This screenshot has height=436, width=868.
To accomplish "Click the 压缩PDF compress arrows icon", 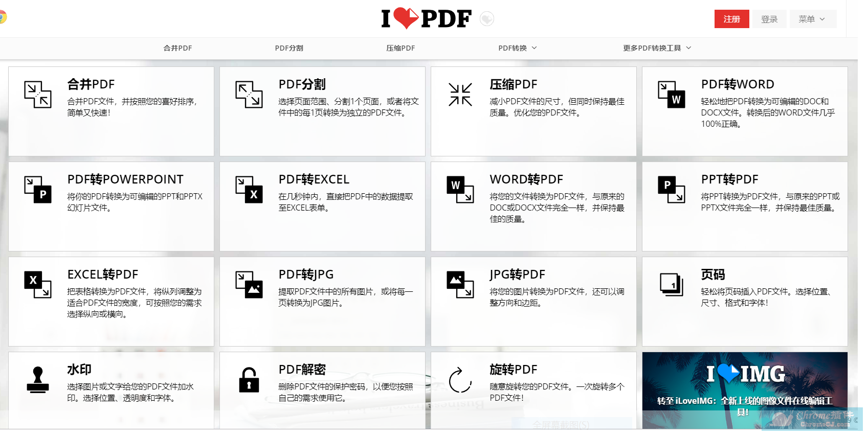I will point(460,95).
